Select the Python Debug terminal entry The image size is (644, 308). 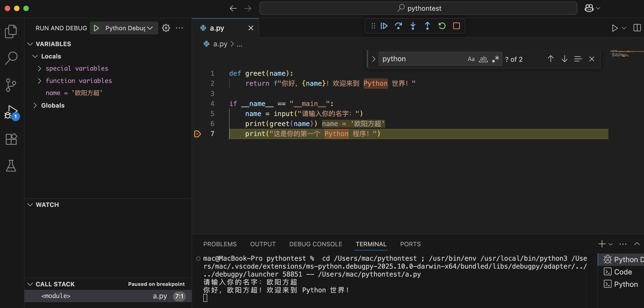tap(621, 260)
